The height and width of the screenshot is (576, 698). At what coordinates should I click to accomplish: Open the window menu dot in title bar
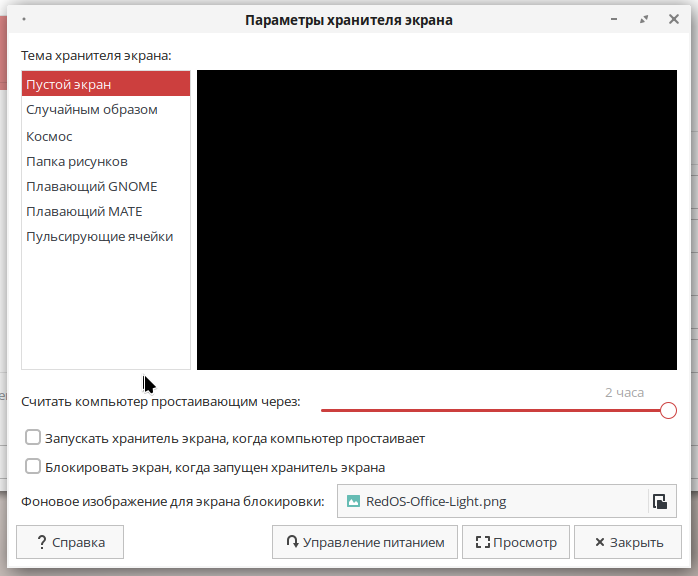24,19
